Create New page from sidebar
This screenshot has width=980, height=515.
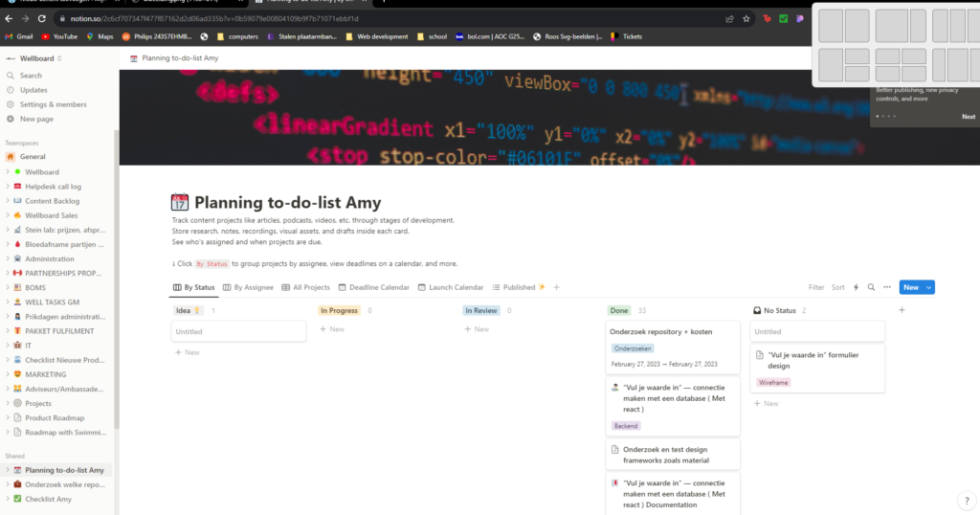coord(36,119)
